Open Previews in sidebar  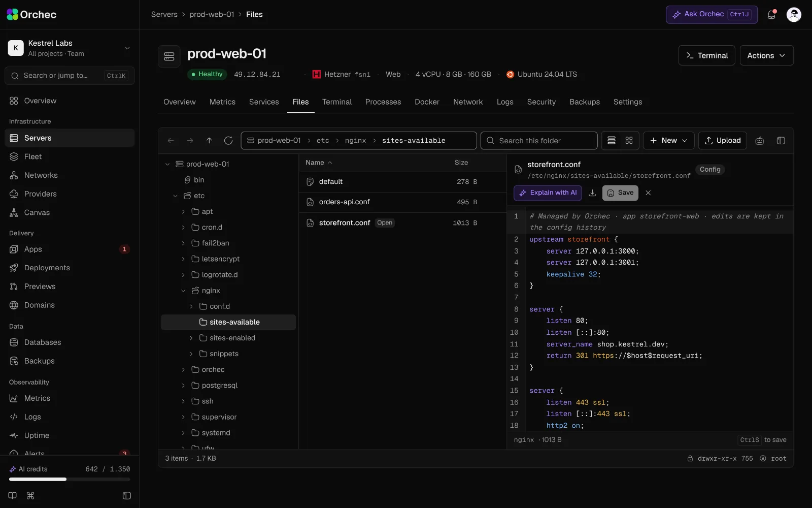click(70, 287)
